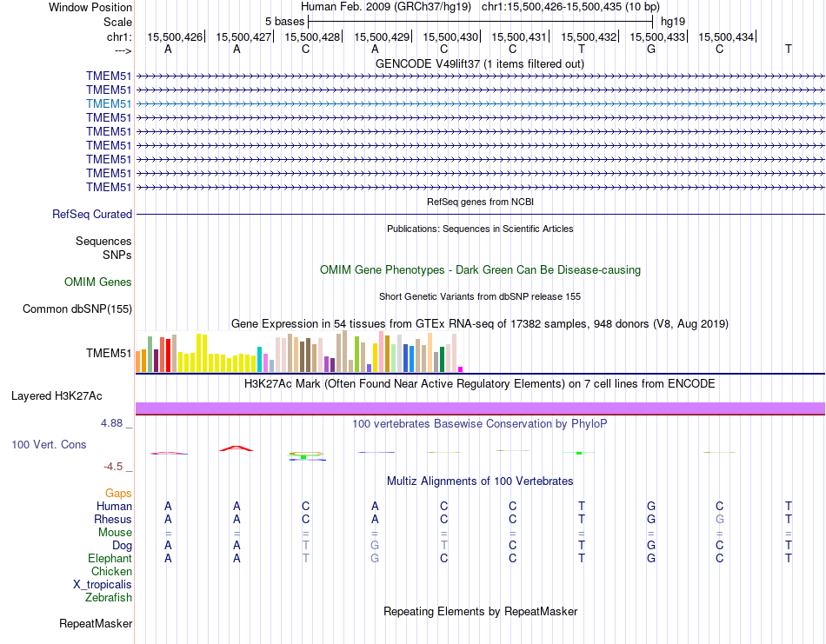This screenshot has width=826, height=644.
Task: Click the Dog species row label
Action: pyautogui.click(x=122, y=546)
